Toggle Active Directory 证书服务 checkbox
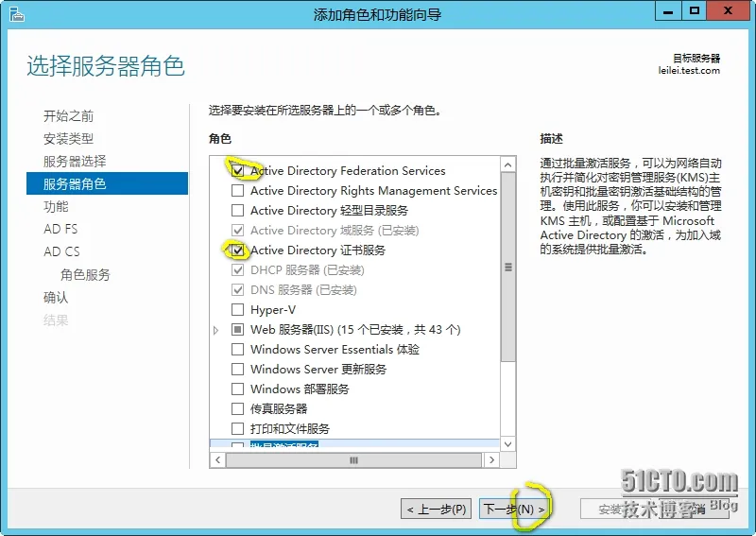The height and width of the screenshot is (536, 756). (x=238, y=250)
